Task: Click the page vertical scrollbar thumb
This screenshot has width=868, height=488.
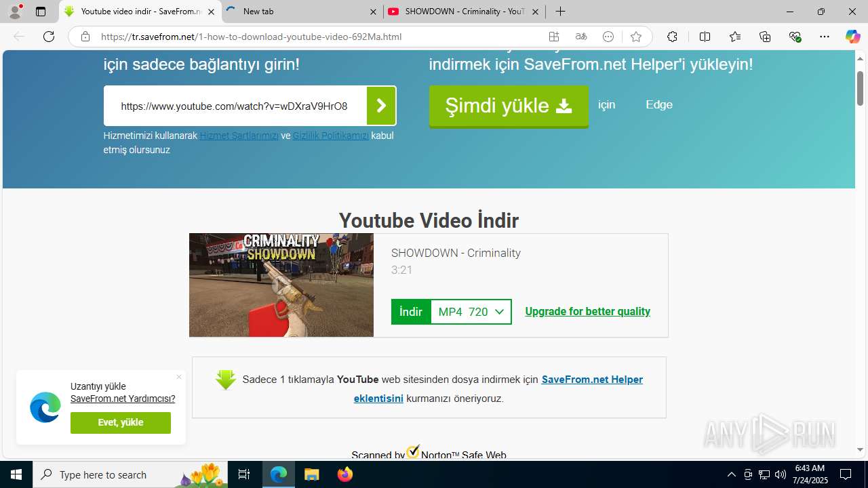Action: 860,88
